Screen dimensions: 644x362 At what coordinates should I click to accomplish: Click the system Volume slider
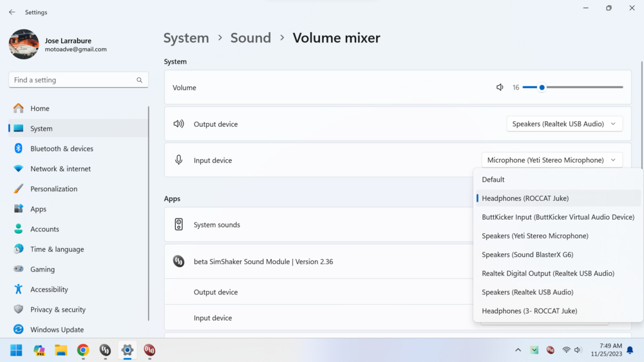coord(573,88)
